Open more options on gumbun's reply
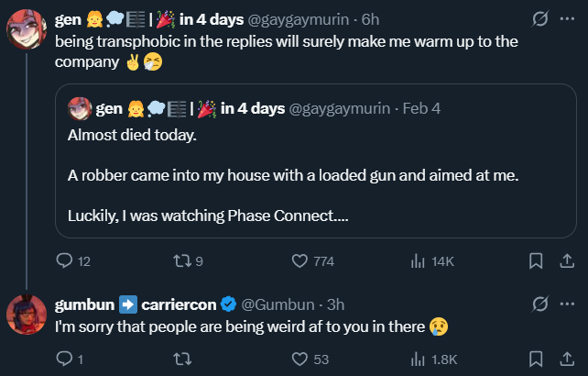This screenshot has width=588, height=376. click(x=567, y=304)
